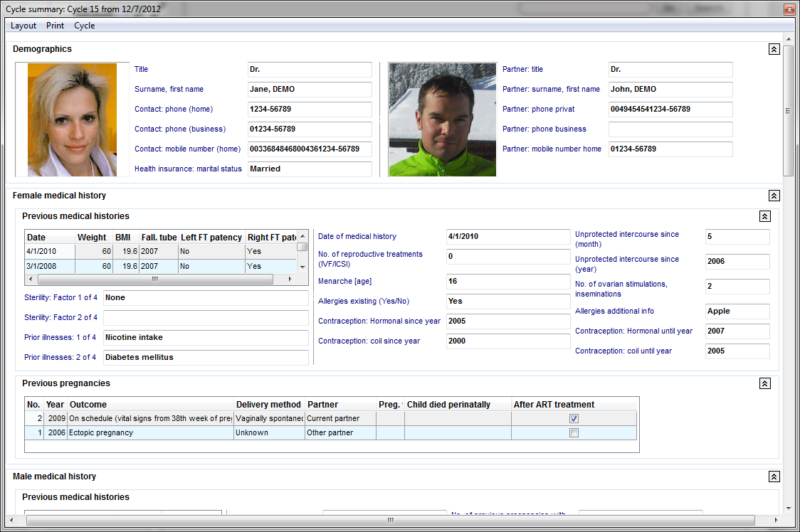Screen dimensions: 800x532
Task: Click Unprotected intercourse since year 2006 field
Action: [x=737, y=262]
